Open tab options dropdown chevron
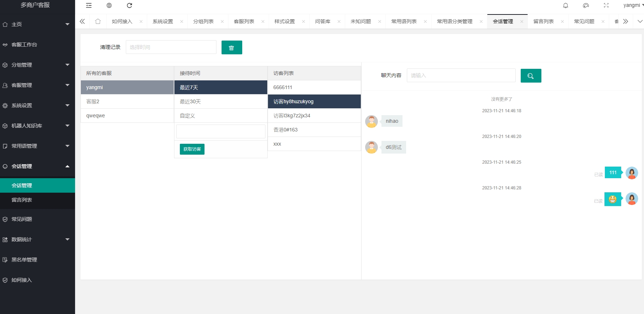 [640, 21]
